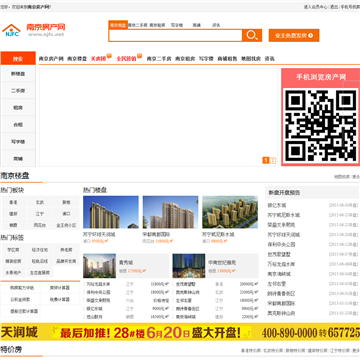Click 品牌开发商 hot tag
The image size is (360, 360).
[x=66, y=261]
